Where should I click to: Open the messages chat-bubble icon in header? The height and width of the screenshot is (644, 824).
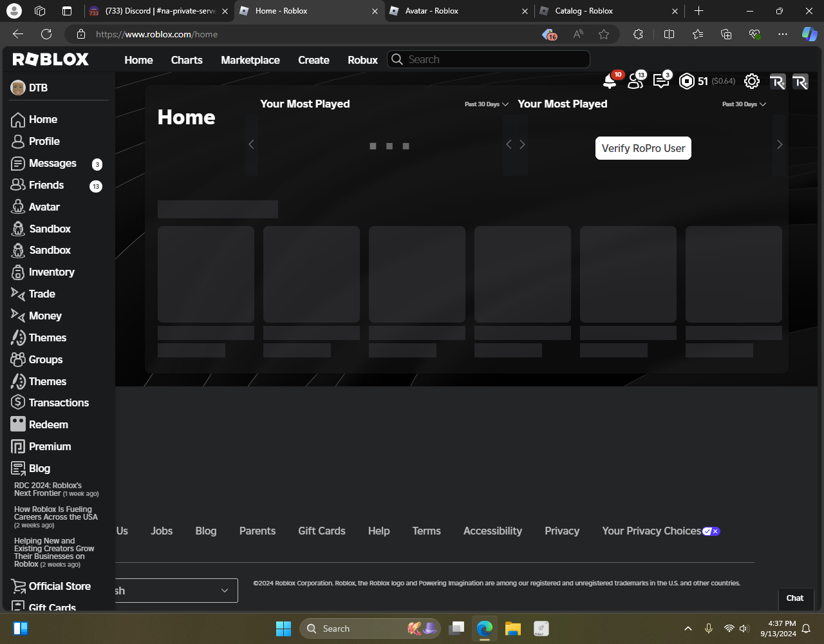point(661,81)
